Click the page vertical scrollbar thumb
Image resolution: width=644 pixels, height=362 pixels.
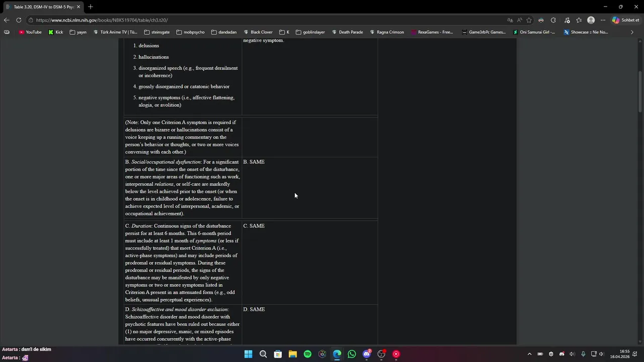pos(640,92)
